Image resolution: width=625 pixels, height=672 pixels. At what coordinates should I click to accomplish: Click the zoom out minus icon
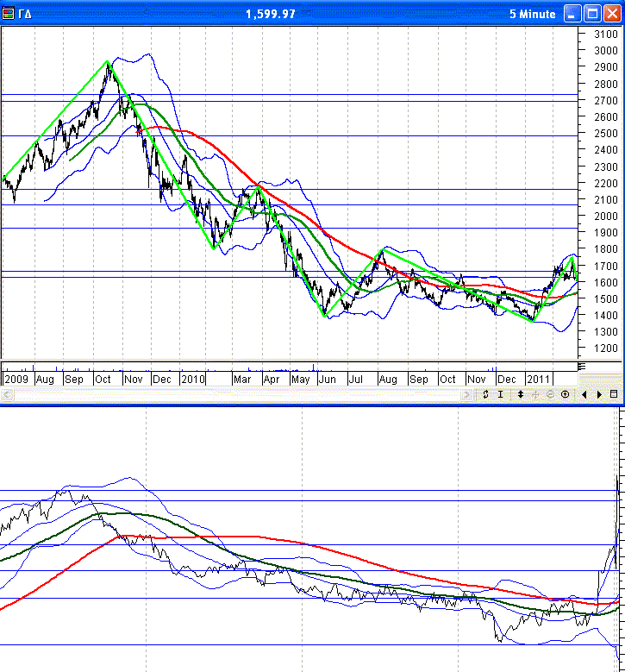pos(550,394)
